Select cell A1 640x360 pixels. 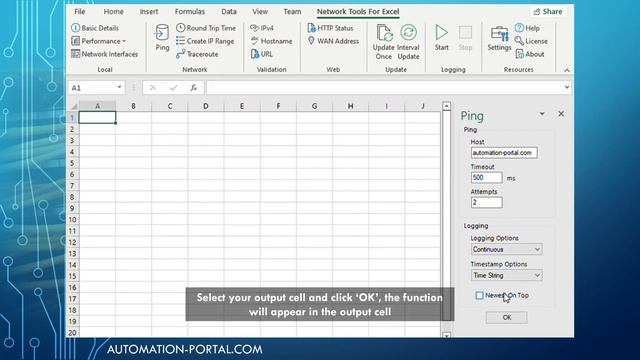point(97,118)
